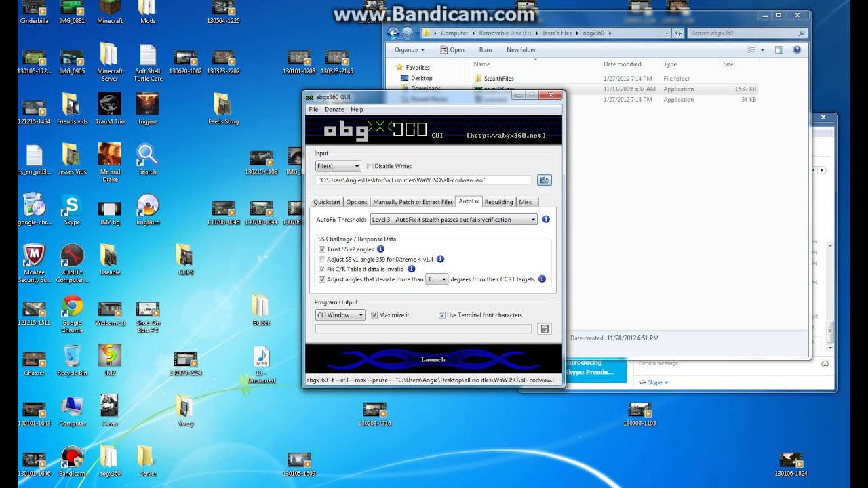Toggle the Explorer preview pane icon
Screen dimensions: 868x488
[779, 49]
